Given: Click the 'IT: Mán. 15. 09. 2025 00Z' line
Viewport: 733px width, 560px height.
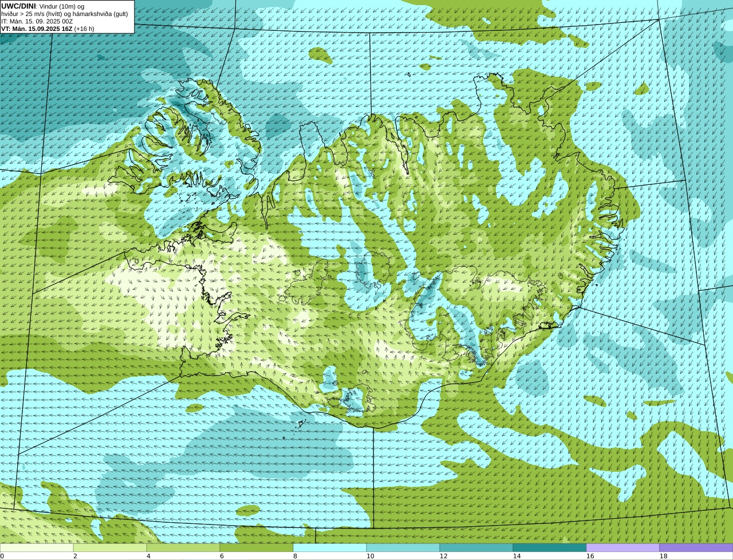Looking at the screenshot, I should tap(37, 21).
